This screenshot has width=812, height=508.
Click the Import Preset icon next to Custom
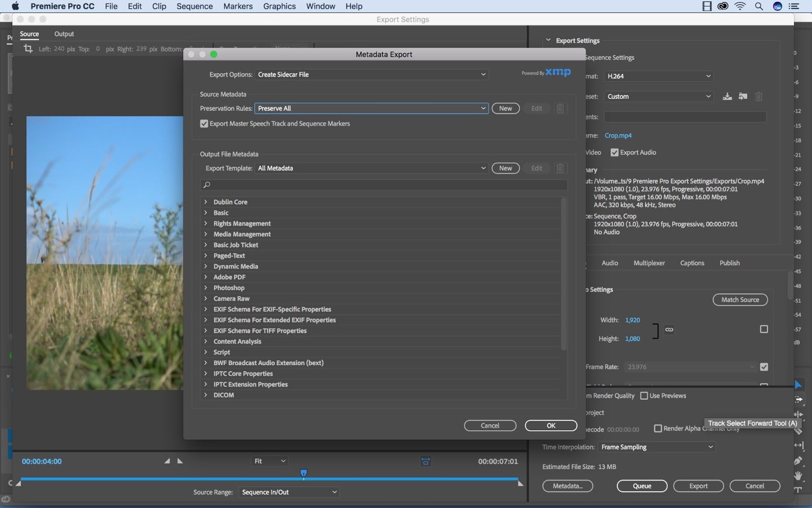pyautogui.click(x=743, y=96)
